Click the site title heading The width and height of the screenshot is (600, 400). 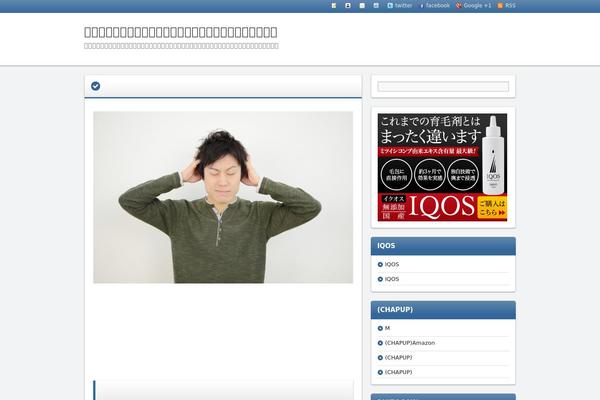181,32
